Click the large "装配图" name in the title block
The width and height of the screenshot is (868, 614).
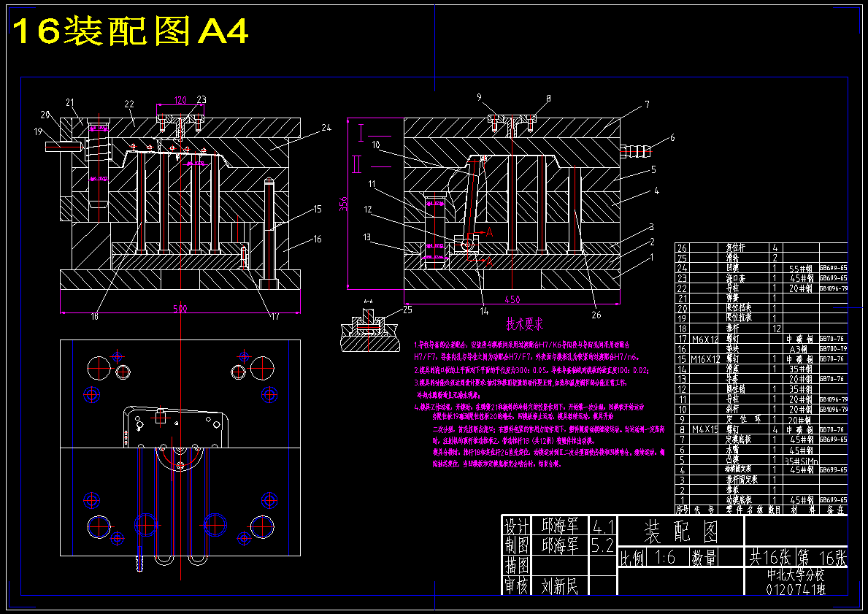point(680,532)
